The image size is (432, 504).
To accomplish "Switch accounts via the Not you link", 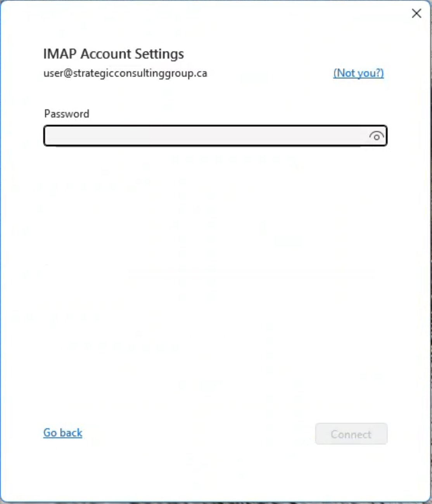I will pos(358,73).
